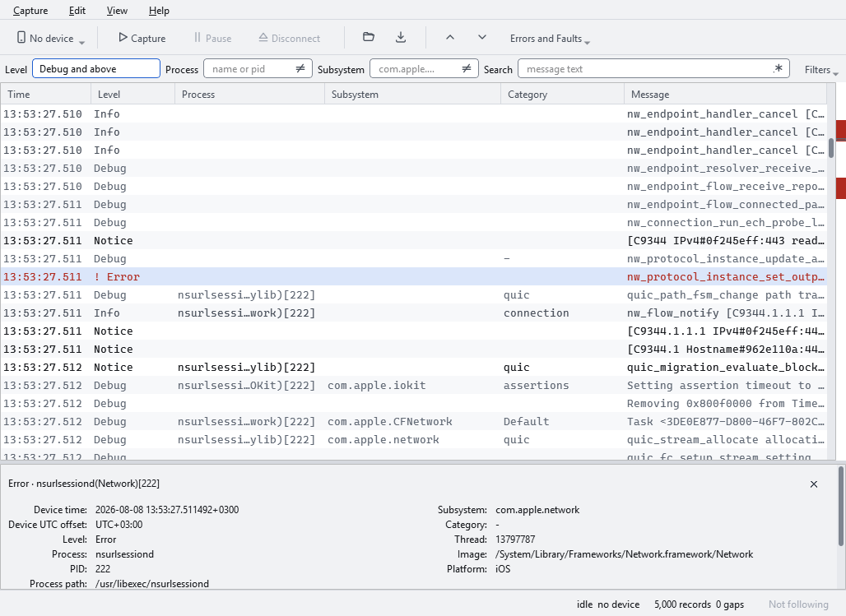Viewport: 846px width, 616px height.
Task: Open the Errors and Faults dropdown
Action: pyautogui.click(x=550, y=39)
